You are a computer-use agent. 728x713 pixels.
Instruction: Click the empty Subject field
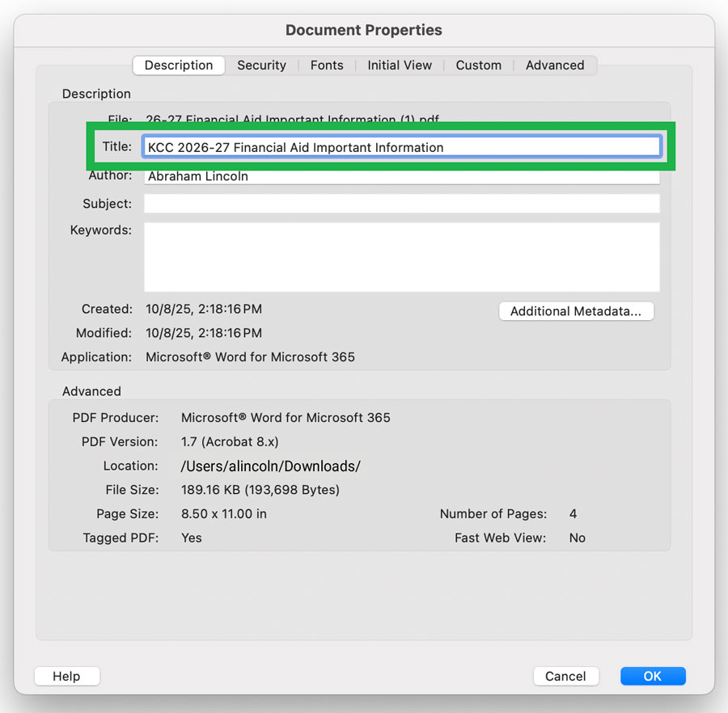pyautogui.click(x=400, y=203)
